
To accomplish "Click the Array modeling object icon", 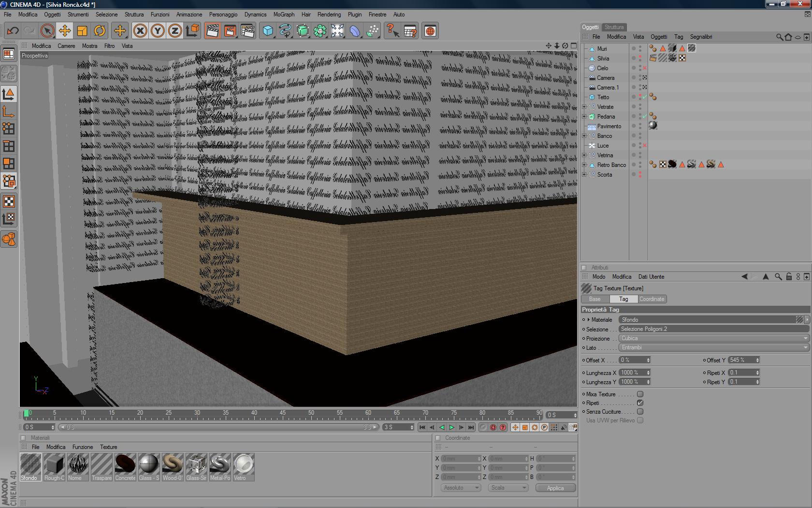I will [x=319, y=31].
